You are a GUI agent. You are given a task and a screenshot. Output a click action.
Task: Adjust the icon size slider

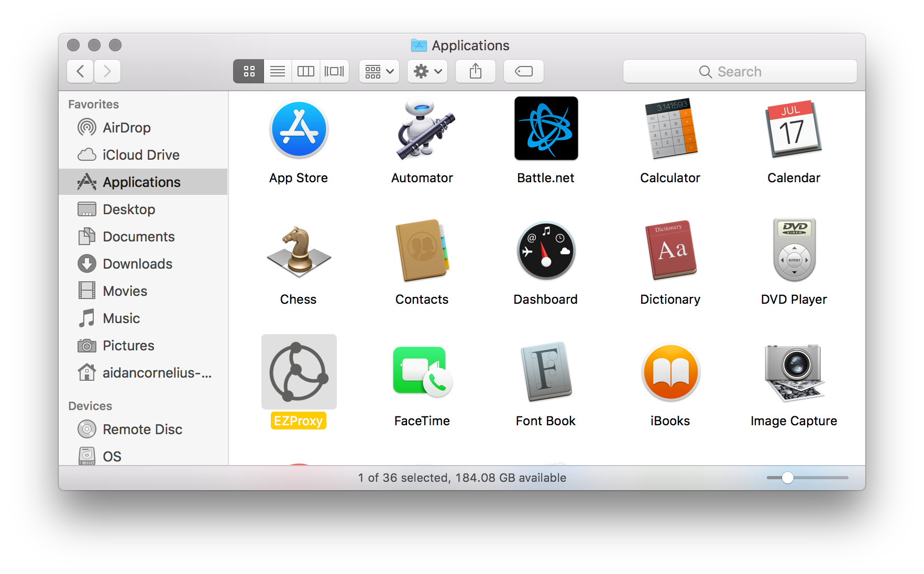[788, 478]
